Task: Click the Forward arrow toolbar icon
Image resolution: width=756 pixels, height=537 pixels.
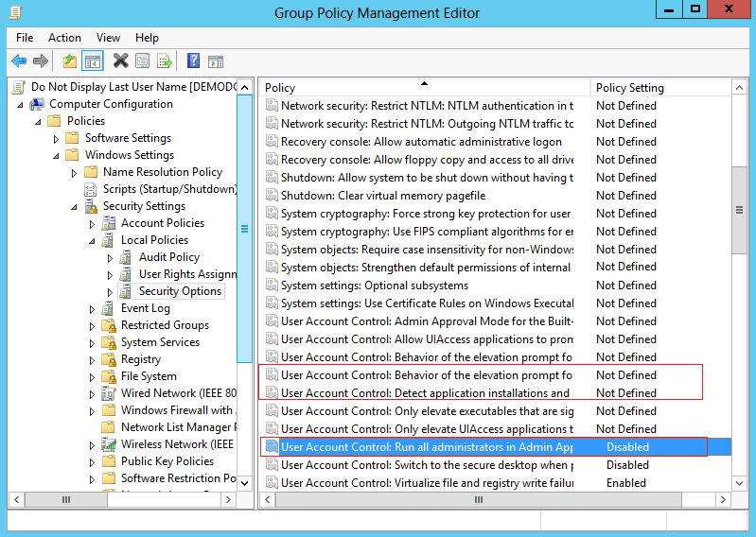Action: click(x=41, y=61)
